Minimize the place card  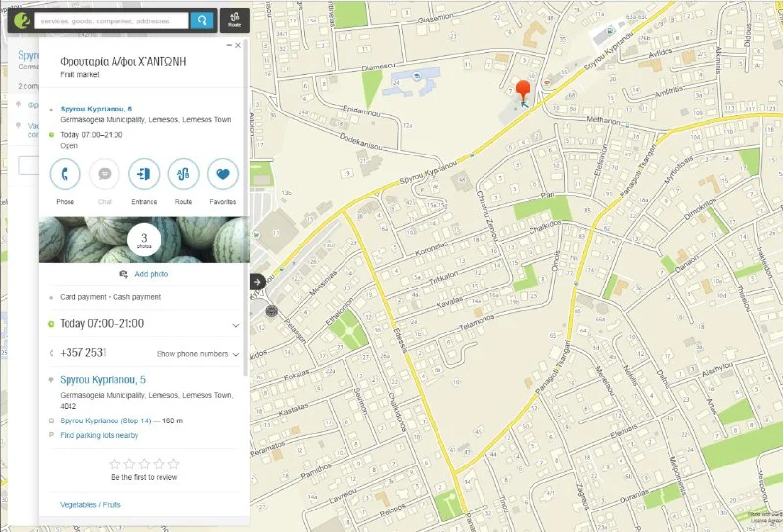pos(230,45)
